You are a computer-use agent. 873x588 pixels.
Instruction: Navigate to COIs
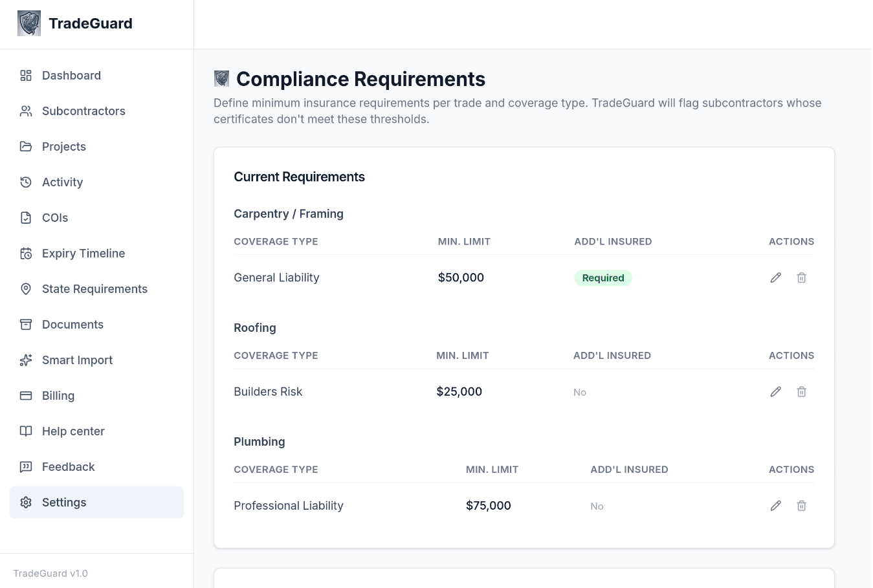coord(96,218)
